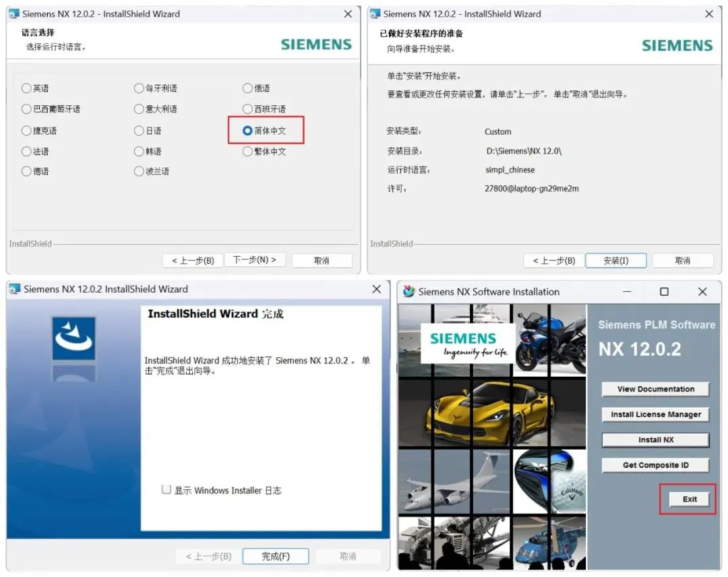Click the Install NX button
Image resolution: width=728 pixels, height=577 pixels.
pos(656,439)
